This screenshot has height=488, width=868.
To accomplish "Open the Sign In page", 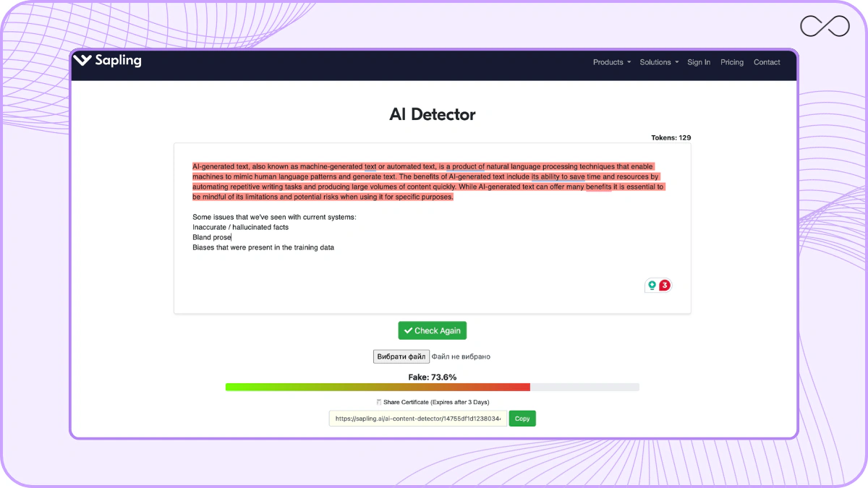I will click(x=699, y=62).
